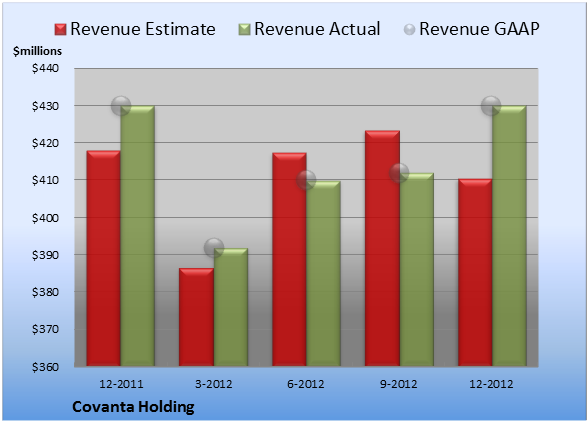Image resolution: width=588 pixels, height=422 pixels.
Task: Click the '$440' axis value
Action: click(x=45, y=68)
